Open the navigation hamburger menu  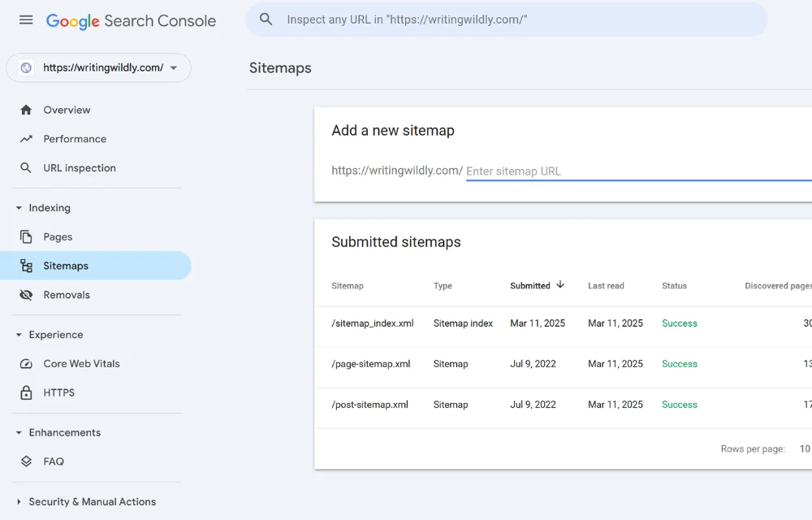25,20
